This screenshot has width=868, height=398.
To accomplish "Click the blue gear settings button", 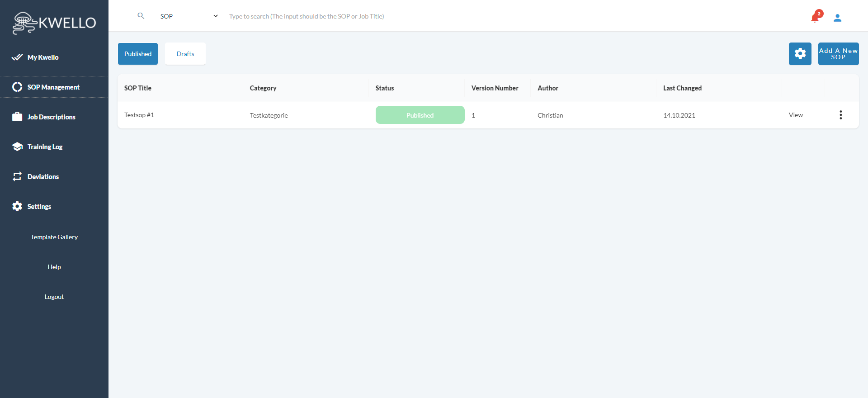I will click(x=800, y=54).
